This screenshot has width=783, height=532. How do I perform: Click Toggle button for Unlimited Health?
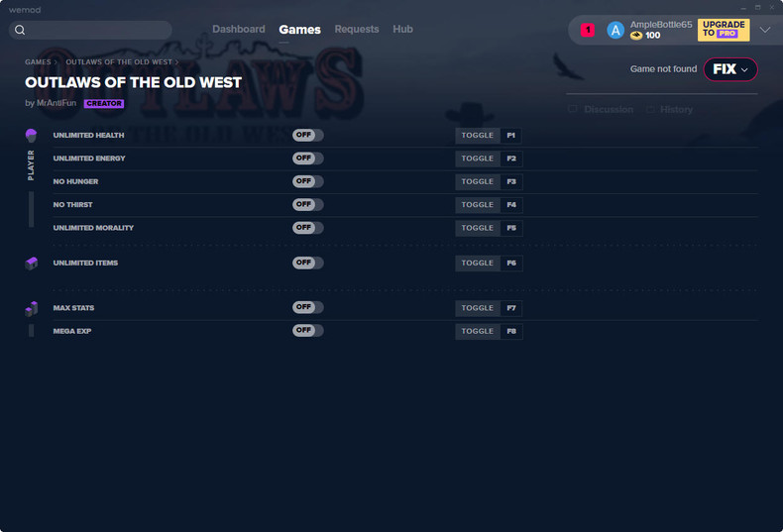[478, 136]
